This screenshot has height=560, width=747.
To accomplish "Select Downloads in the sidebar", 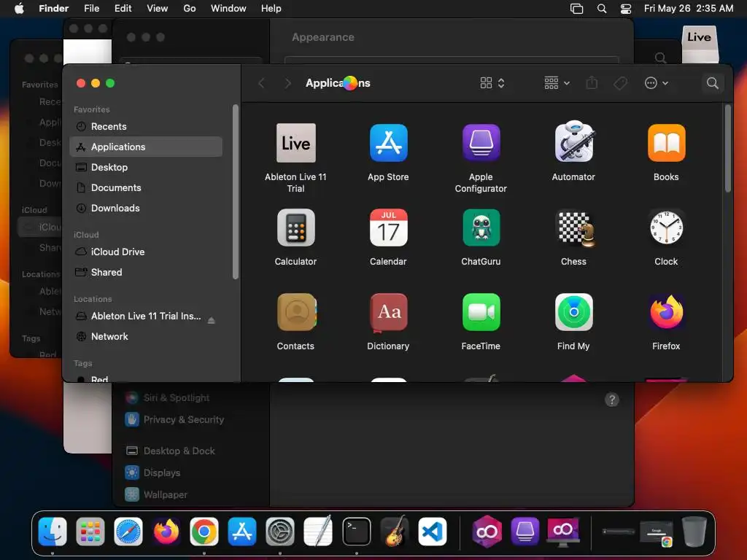I will tap(146, 208).
